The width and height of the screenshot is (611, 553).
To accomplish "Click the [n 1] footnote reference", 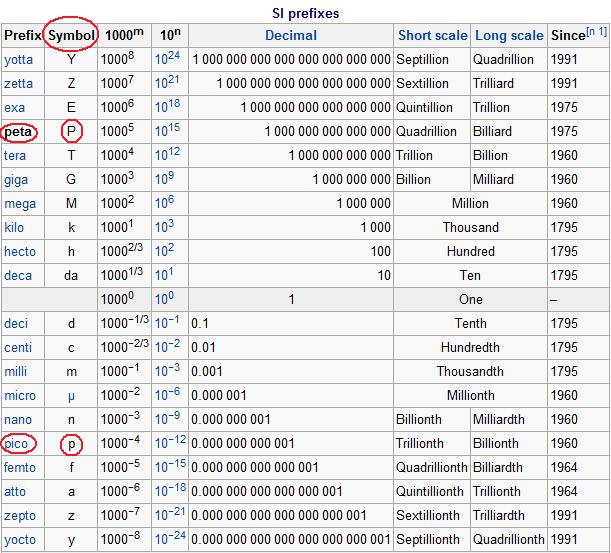I will 597,32.
